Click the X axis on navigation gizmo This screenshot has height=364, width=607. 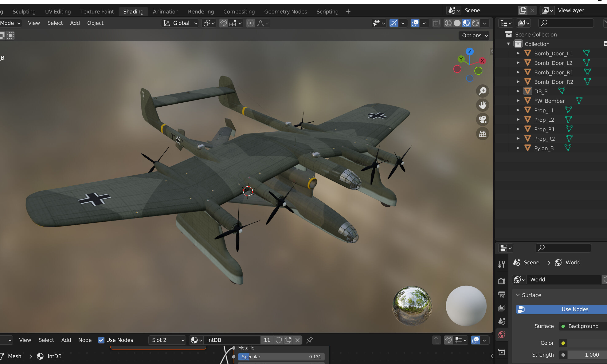click(x=482, y=61)
